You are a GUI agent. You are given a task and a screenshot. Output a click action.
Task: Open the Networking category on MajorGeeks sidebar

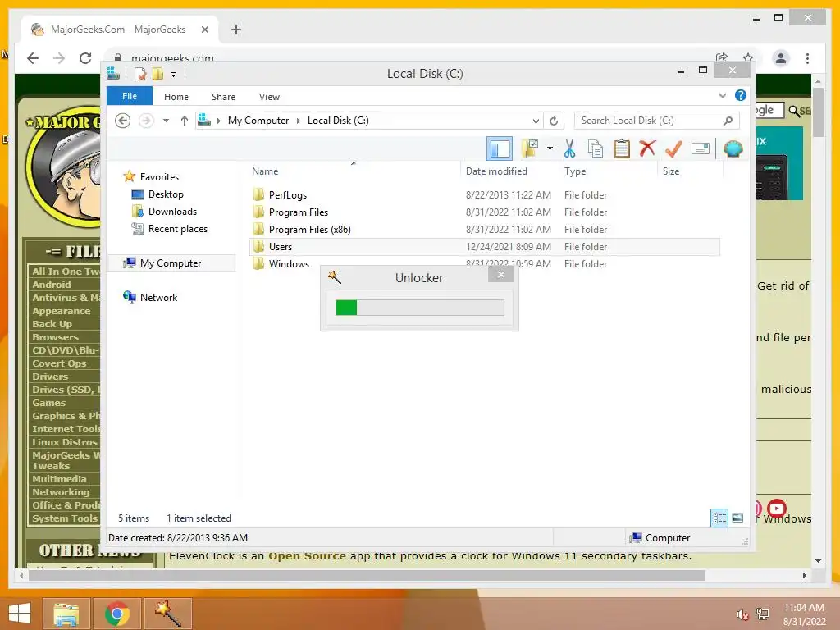61,492
